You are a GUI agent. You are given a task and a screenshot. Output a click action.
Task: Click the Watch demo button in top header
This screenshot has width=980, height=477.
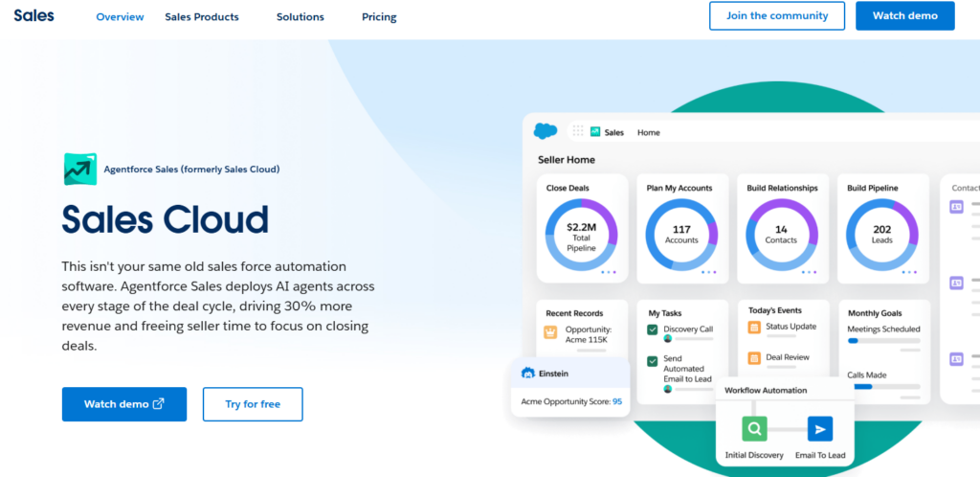tap(905, 15)
